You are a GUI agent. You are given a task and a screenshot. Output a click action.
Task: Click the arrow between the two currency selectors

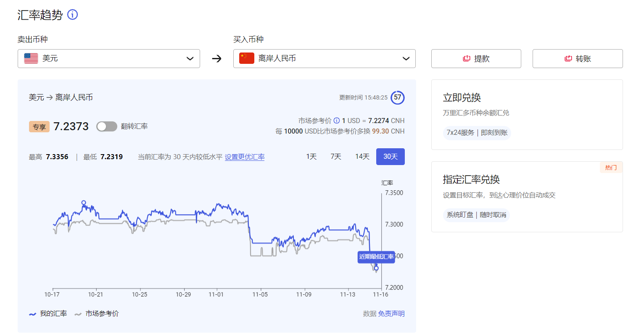coord(216,58)
